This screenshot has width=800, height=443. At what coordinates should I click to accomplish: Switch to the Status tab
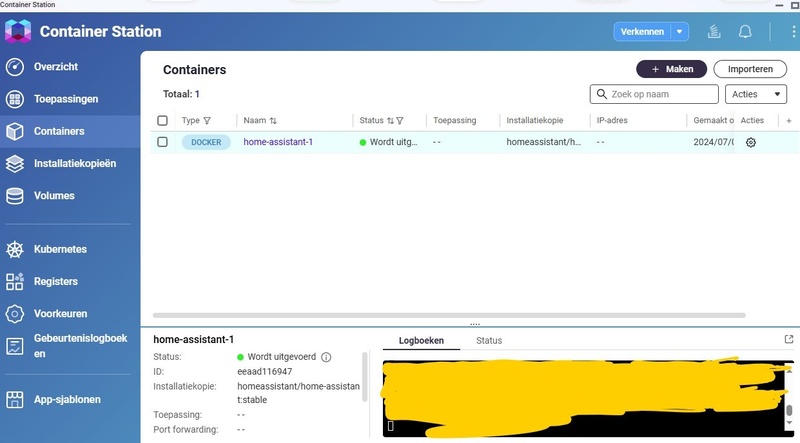click(x=489, y=340)
